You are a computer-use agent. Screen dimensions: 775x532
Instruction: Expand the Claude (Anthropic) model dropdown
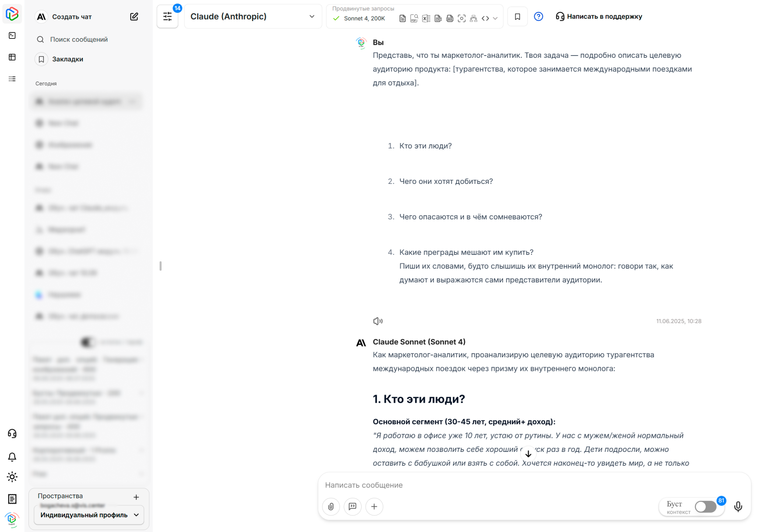(x=253, y=17)
